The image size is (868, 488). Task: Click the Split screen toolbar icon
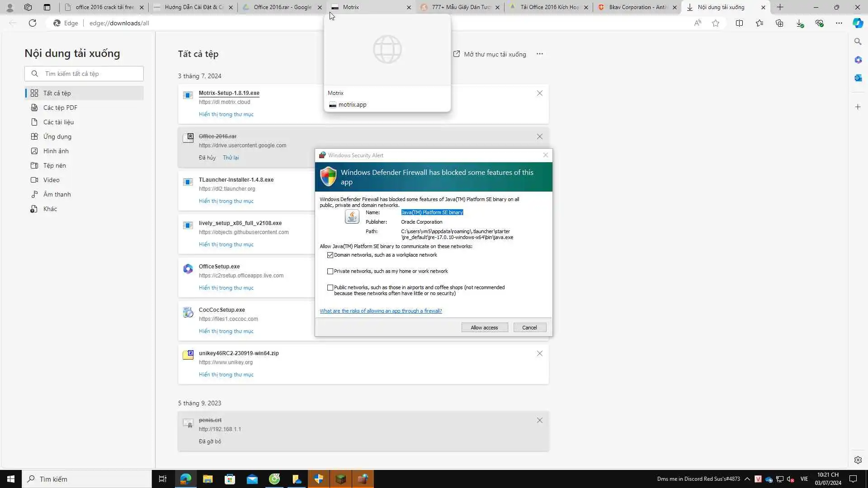739,23
